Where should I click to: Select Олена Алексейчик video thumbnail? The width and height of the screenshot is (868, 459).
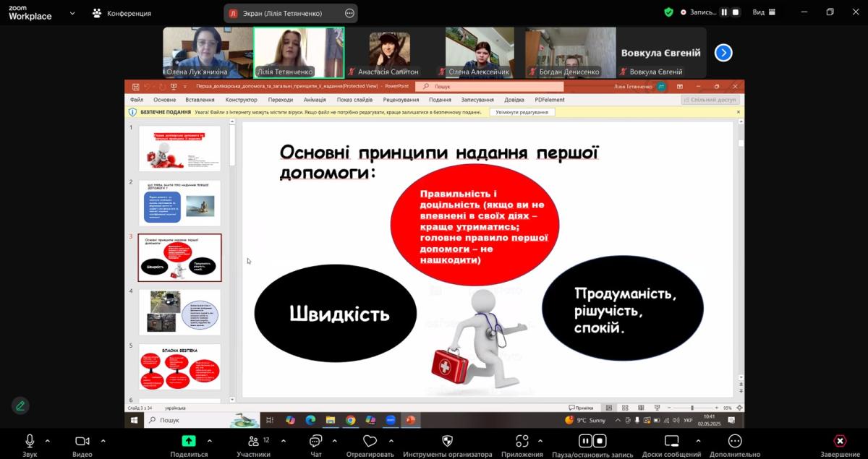(x=480, y=52)
